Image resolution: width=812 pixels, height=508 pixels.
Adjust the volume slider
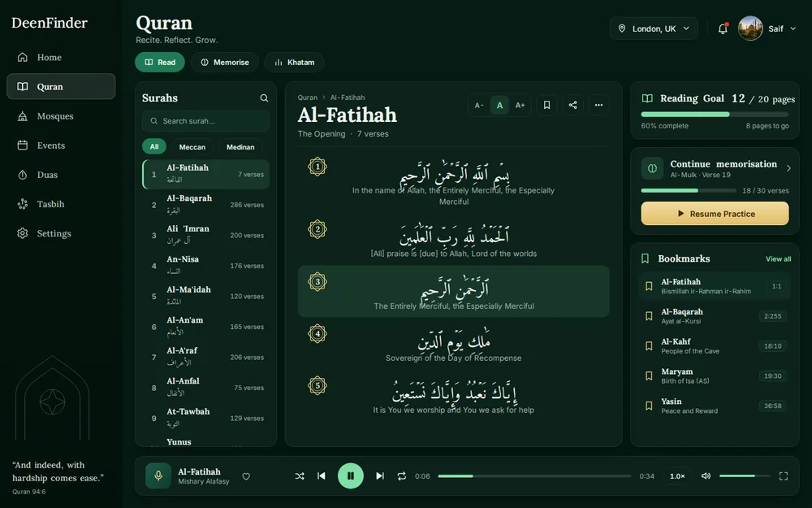(744, 475)
